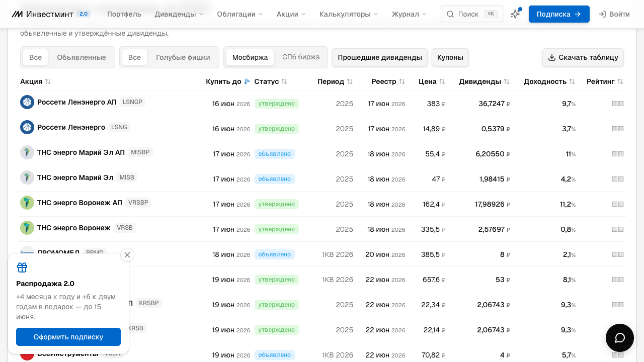
Task: Filter by Объявленные dividends
Action: tap(82, 57)
